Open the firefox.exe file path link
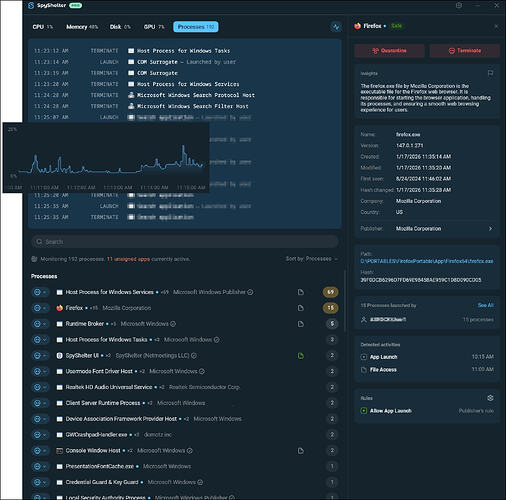Viewport: 506px width, 500px height. click(427, 261)
